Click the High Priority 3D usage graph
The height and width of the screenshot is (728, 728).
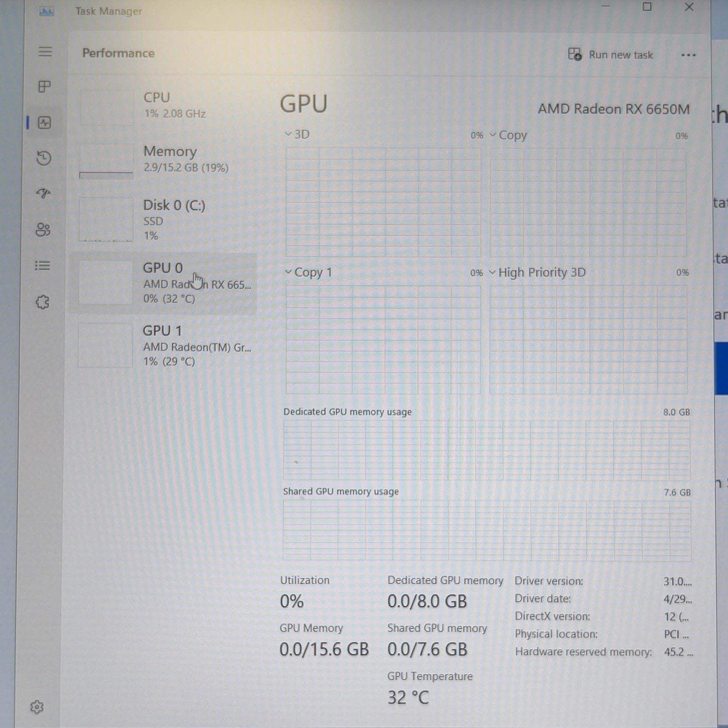[x=588, y=340]
